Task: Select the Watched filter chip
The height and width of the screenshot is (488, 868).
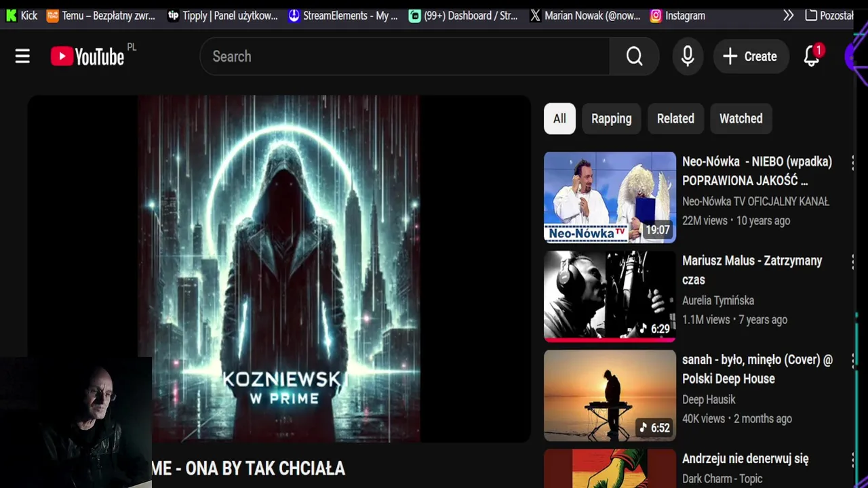Action: pos(741,119)
